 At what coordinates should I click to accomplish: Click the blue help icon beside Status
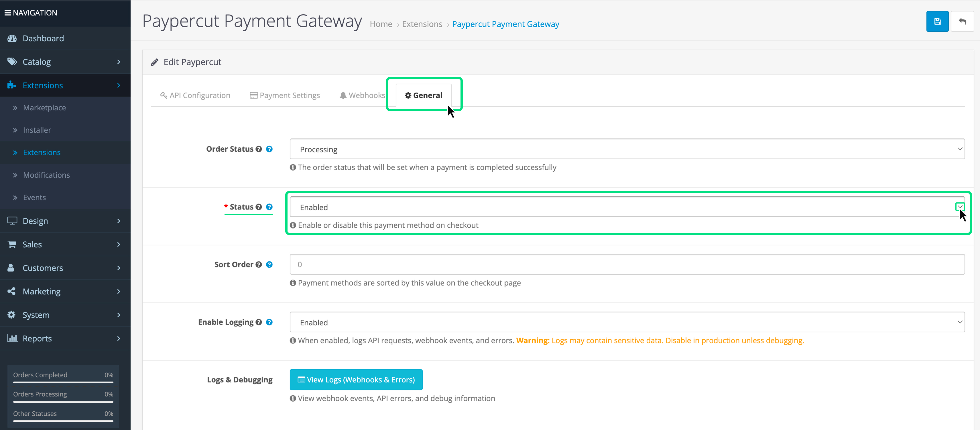(269, 207)
